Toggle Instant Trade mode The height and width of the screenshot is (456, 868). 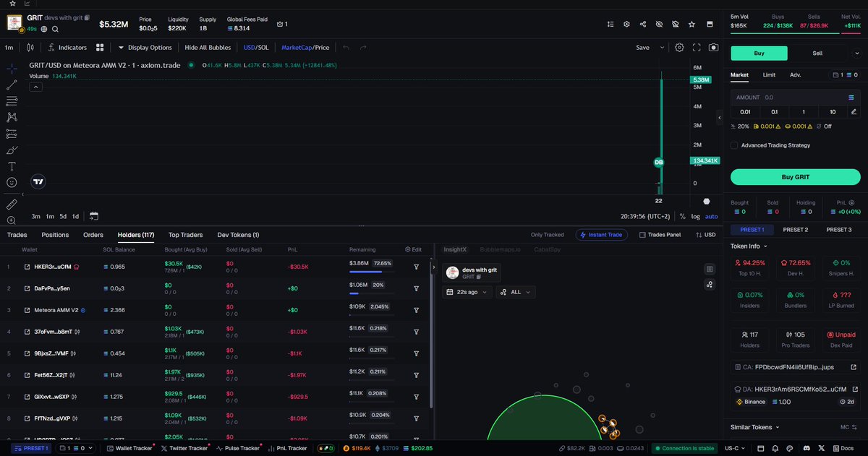tap(602, 235)
